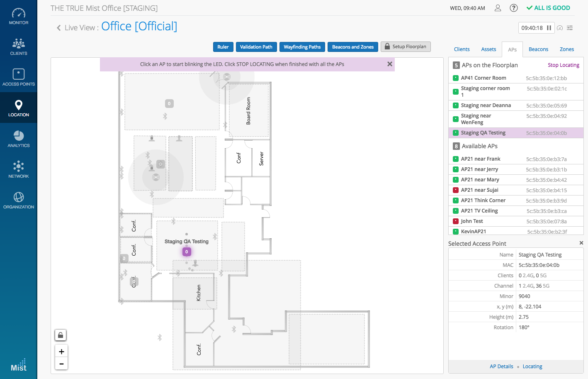Click the status icon for AP21 near Jerry
This screenshot has height=379, width=588.
pyautogui.click(x=456, y=169)
